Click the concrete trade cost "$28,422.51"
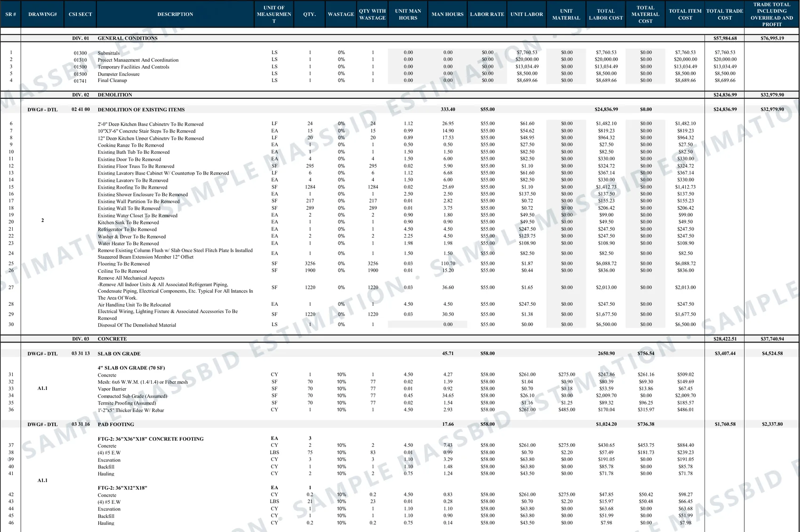This screenshot has height=532, width=800. [725, 339]
